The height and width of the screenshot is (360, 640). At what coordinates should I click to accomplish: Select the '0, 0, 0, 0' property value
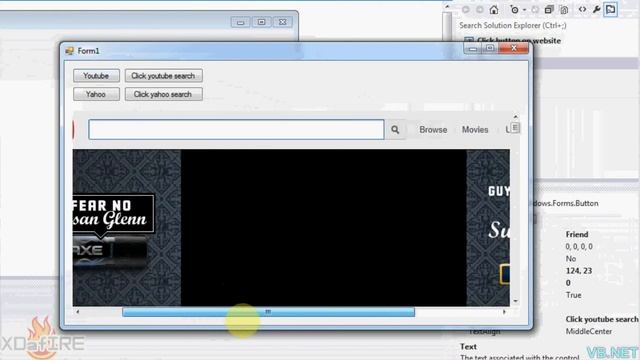(x=579, y=247)
